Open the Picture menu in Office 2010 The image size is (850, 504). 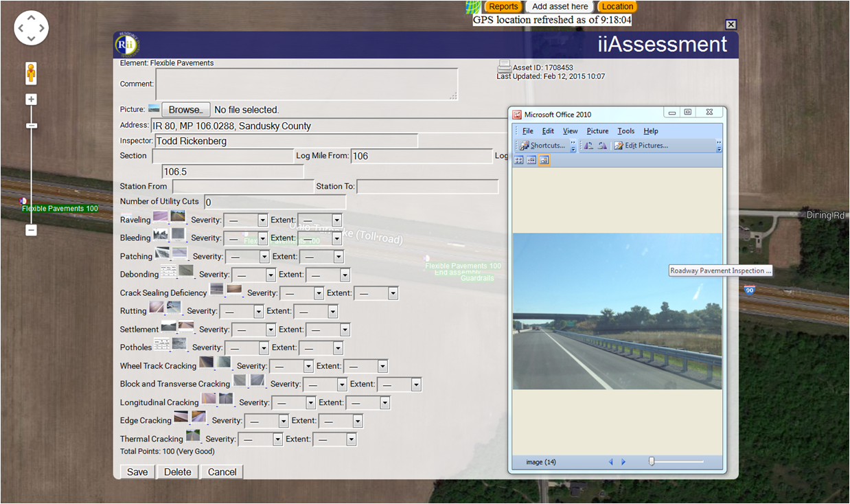597,130
